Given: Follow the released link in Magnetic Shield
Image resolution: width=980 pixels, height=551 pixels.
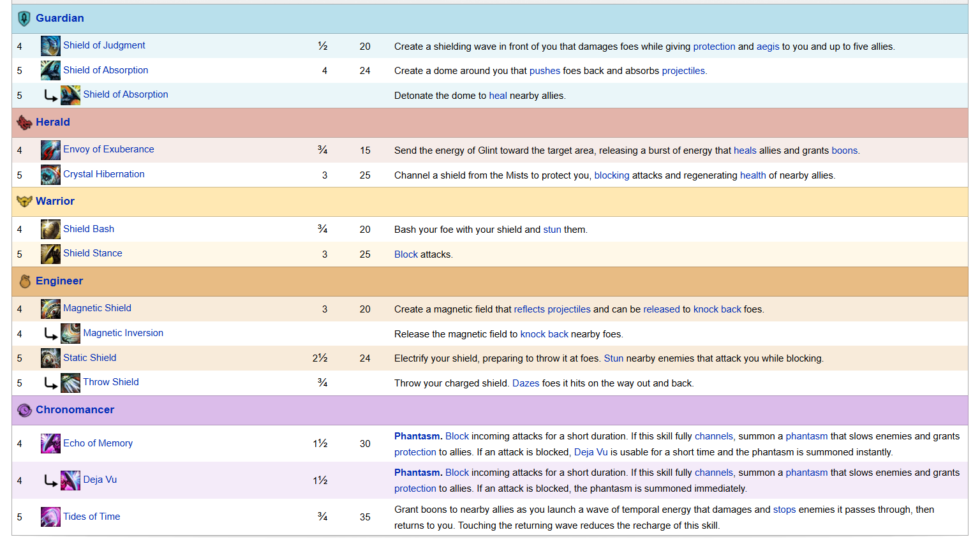Looking at the screenshot, I should click(662, 309).
